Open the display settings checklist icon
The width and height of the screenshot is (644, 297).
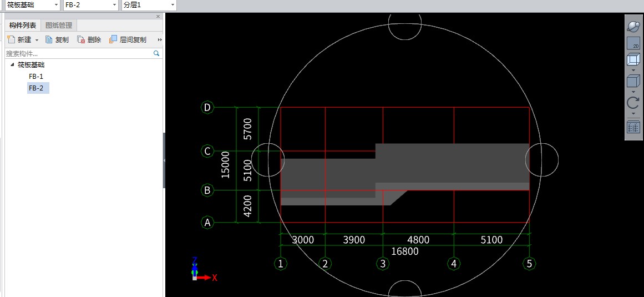[633, 127]
